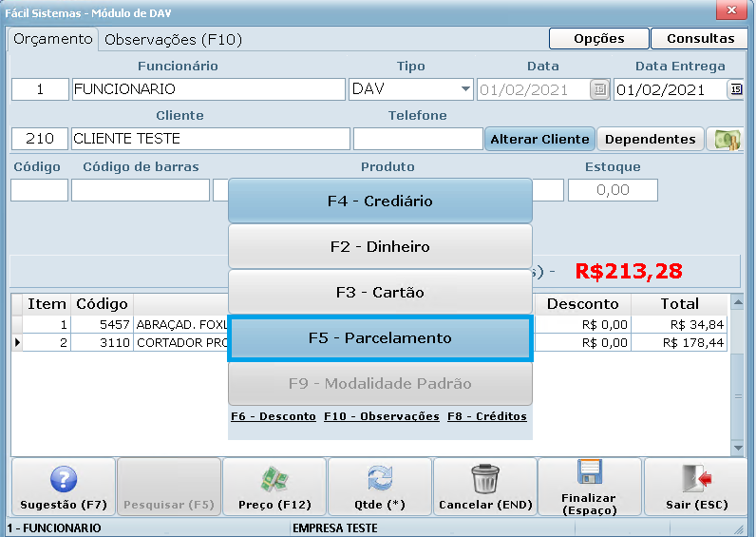Select F2 - Dinheiro payment

(x=380, y=247)
